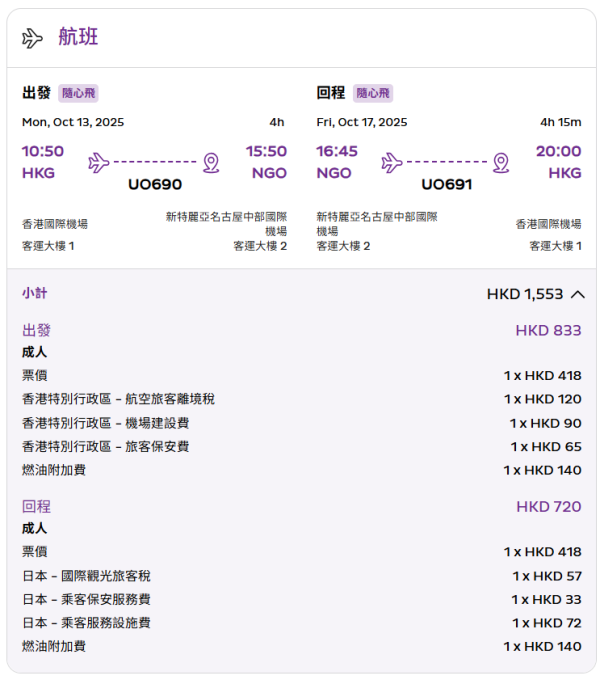Click the 隨心飛 badge next to 出發
Screen dimensions: 600x684
point(79,93)
